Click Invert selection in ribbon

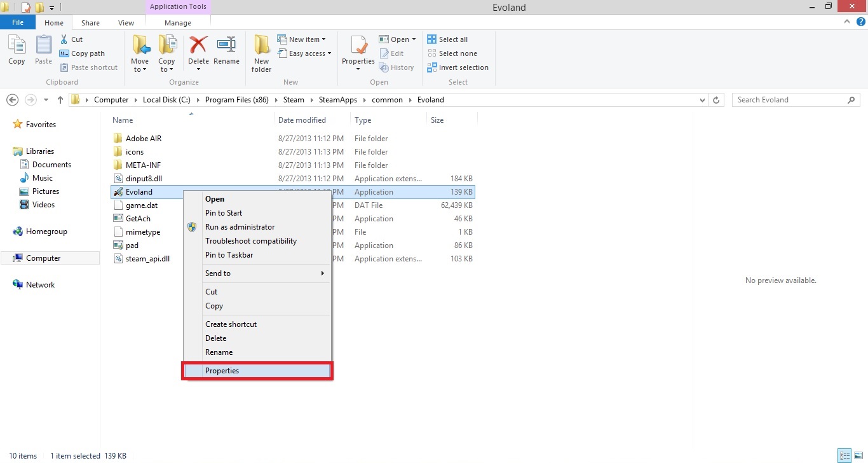[458, 67]
